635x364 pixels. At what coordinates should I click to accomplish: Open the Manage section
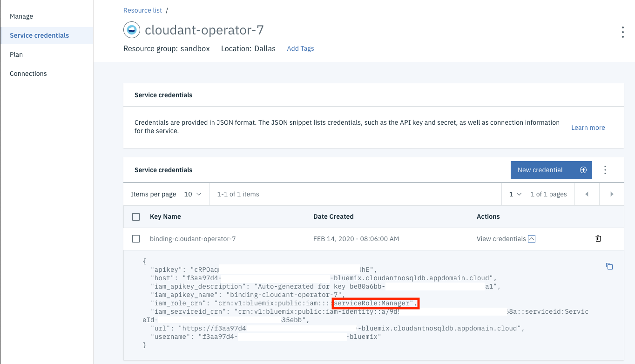point(21,16)
